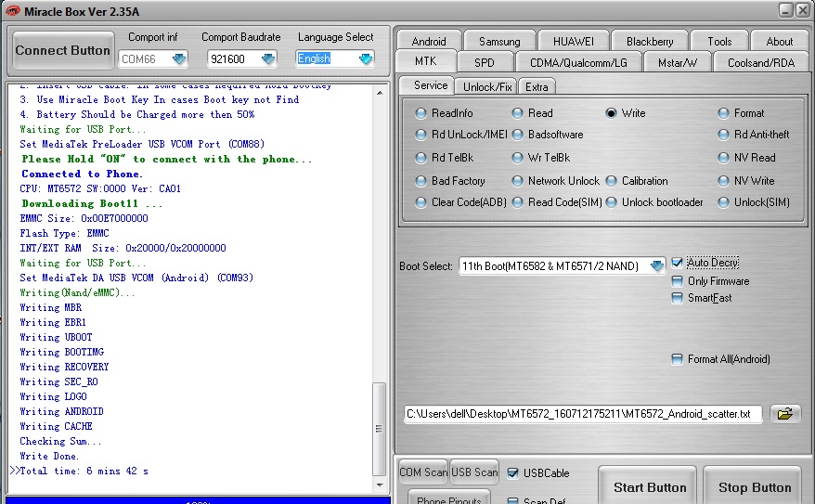
Task: Click the log panel scroll-up arrow
Action: (380, 93)
